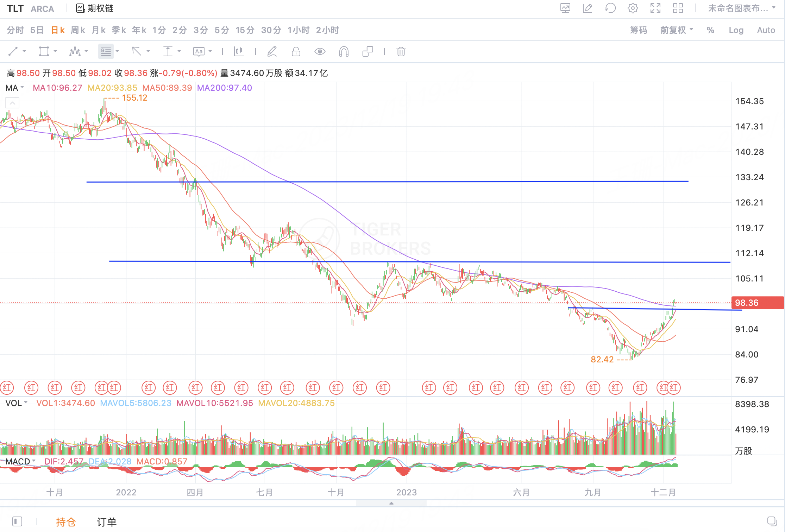The width and height of the screenshot is (785, 532).
Task: Click the last 红 dividend marker
Action: tap(673, 388)
